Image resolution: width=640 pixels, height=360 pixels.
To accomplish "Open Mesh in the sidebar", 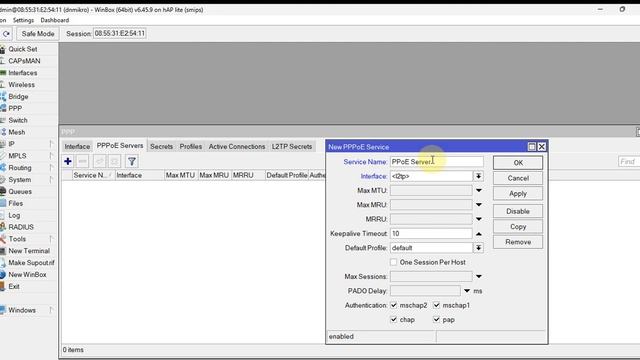I will point(17,132).
